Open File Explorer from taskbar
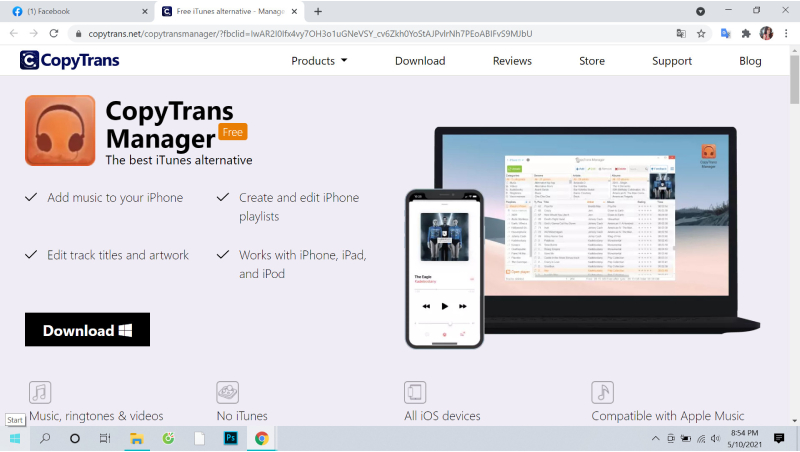The width and height of the screenshot is (800, 452). [x=136, y=438]
